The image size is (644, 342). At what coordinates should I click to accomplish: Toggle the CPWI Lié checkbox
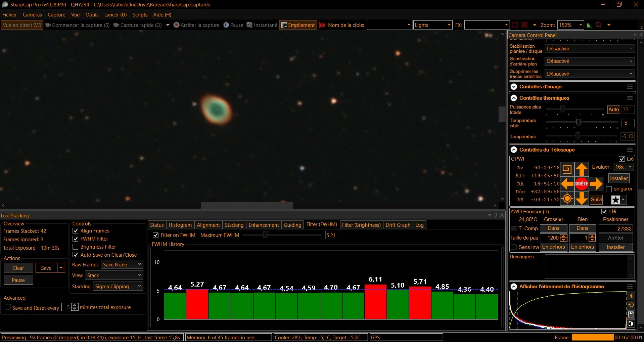tap(622, 159)
